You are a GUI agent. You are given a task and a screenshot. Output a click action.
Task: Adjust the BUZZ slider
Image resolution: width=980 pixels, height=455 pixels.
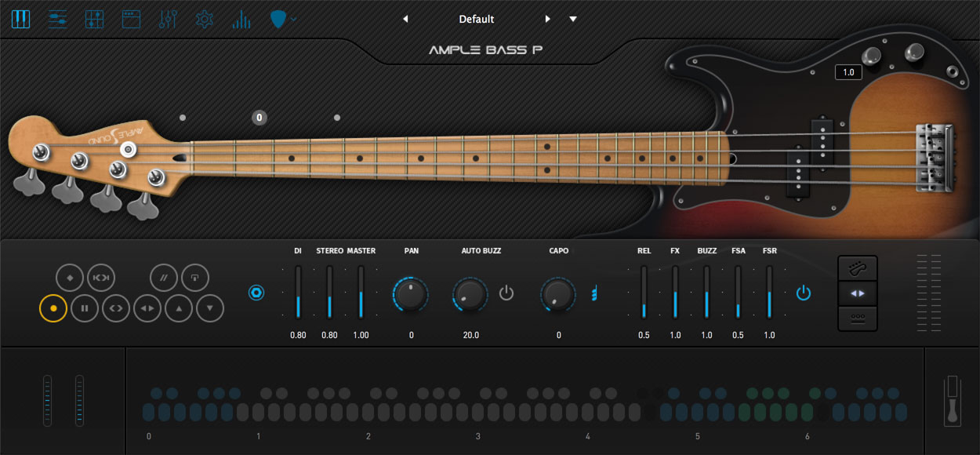(706, 292)
